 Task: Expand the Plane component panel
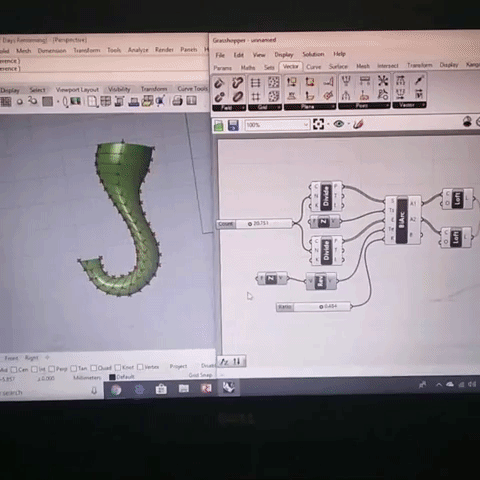(310, 107)
